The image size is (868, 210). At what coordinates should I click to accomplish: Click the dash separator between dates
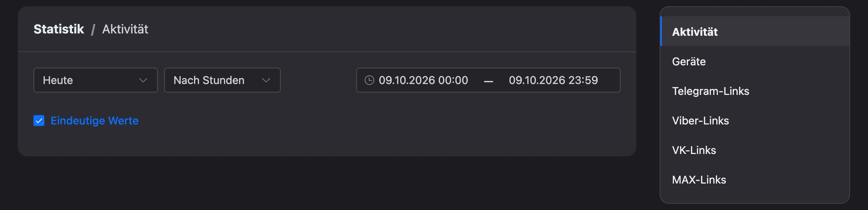pos(488,81)
